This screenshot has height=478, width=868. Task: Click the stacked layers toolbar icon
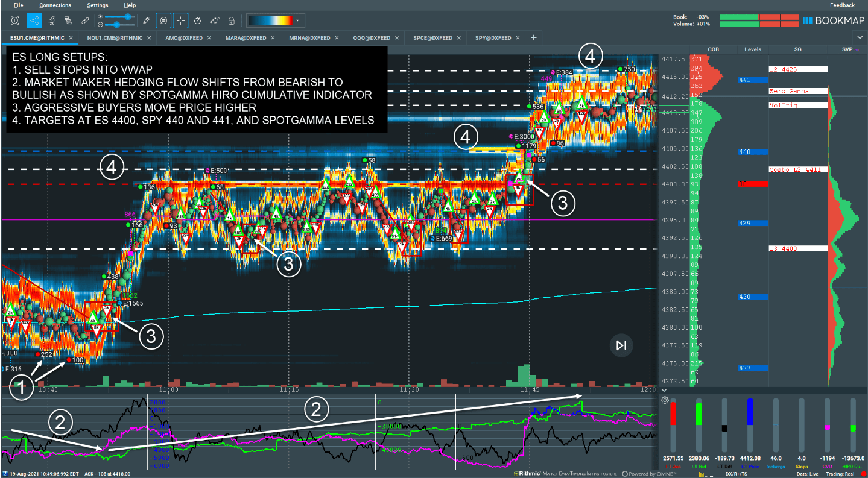point(68,20)
